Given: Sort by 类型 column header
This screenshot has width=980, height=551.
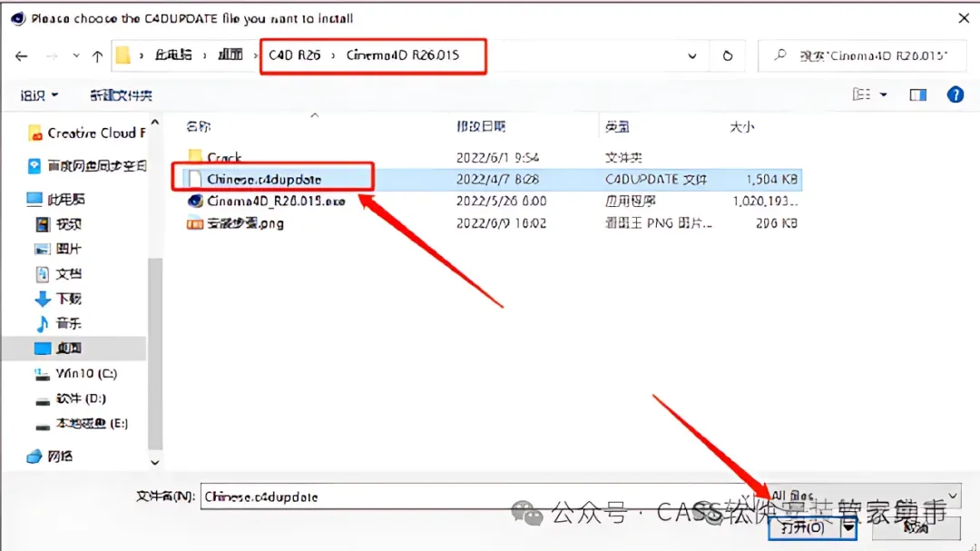Looking at the screenshot, I should click(x=617, y=127).
